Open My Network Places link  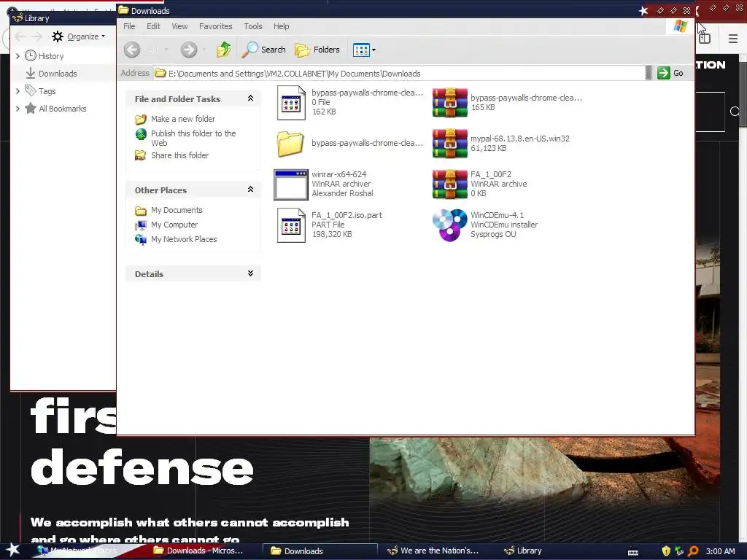point(184,239)
